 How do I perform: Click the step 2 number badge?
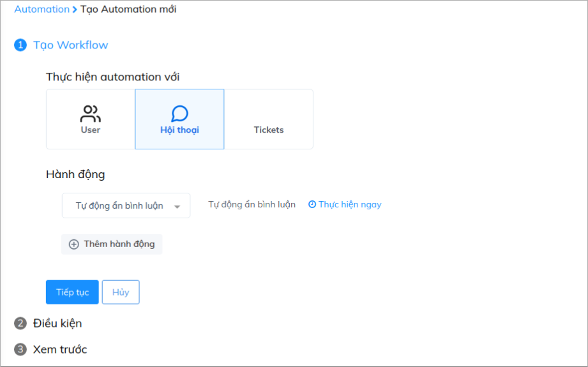[20, 323]
